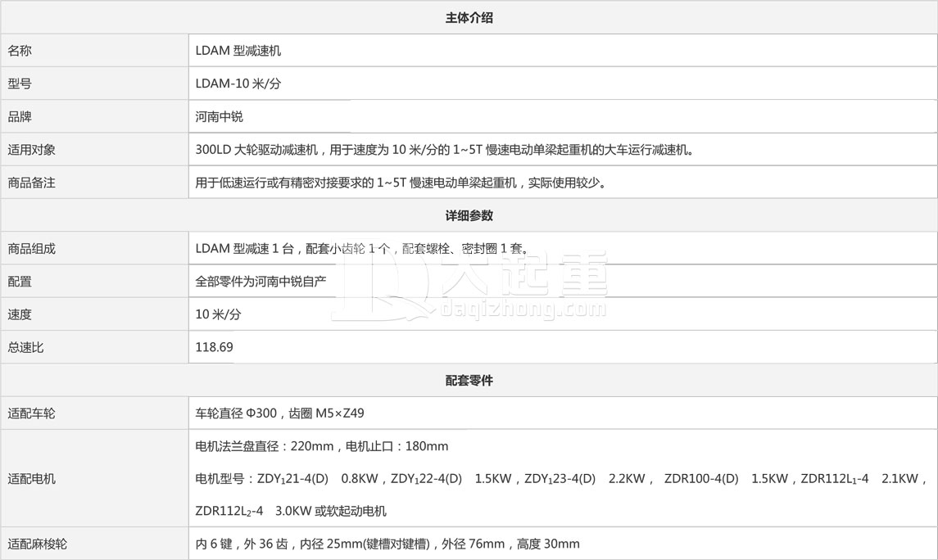Click the remark text starting 用于低速运行或有精密对接要求

point(401,183)
